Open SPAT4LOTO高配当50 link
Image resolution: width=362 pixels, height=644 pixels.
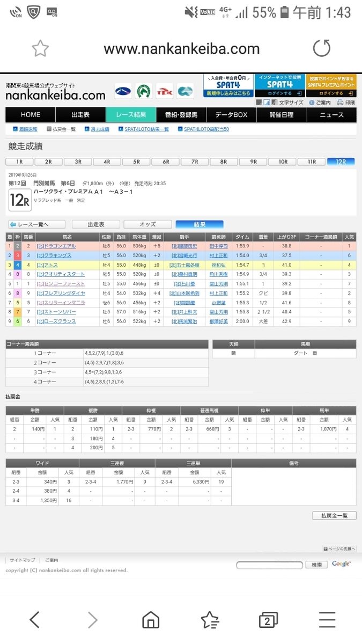point(206,129)
